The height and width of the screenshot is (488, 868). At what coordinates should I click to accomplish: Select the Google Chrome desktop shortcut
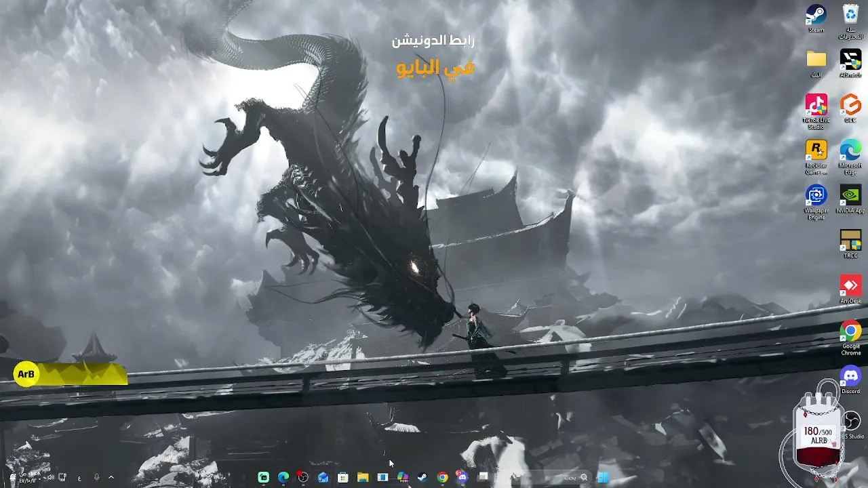point(850,338)
